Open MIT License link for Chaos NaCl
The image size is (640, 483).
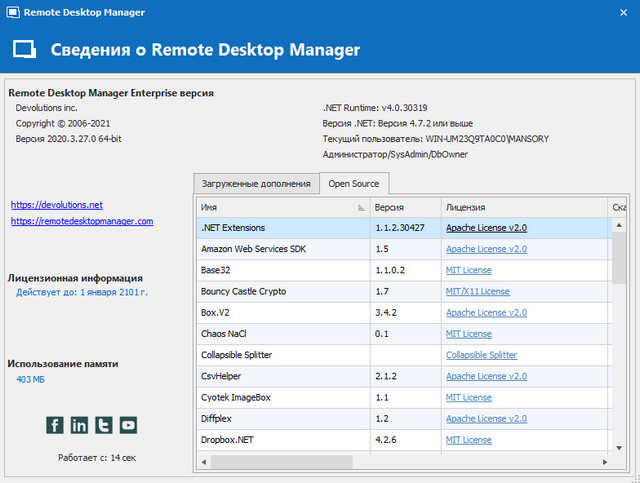coord(469,334)
